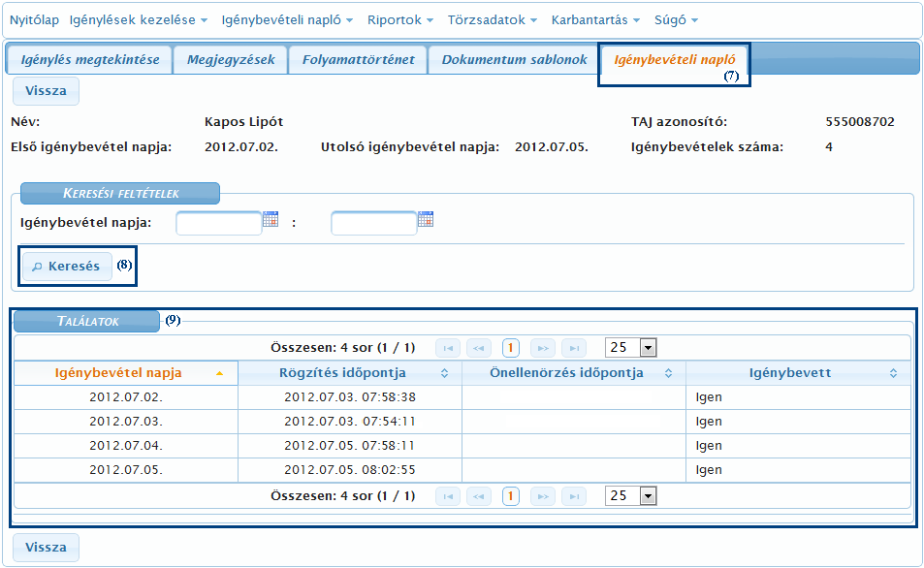Image resolution: width=924 pixels, height=568 pixels.
Task: Switch to Megjegyzések tab
Action: tap(231, 60)
